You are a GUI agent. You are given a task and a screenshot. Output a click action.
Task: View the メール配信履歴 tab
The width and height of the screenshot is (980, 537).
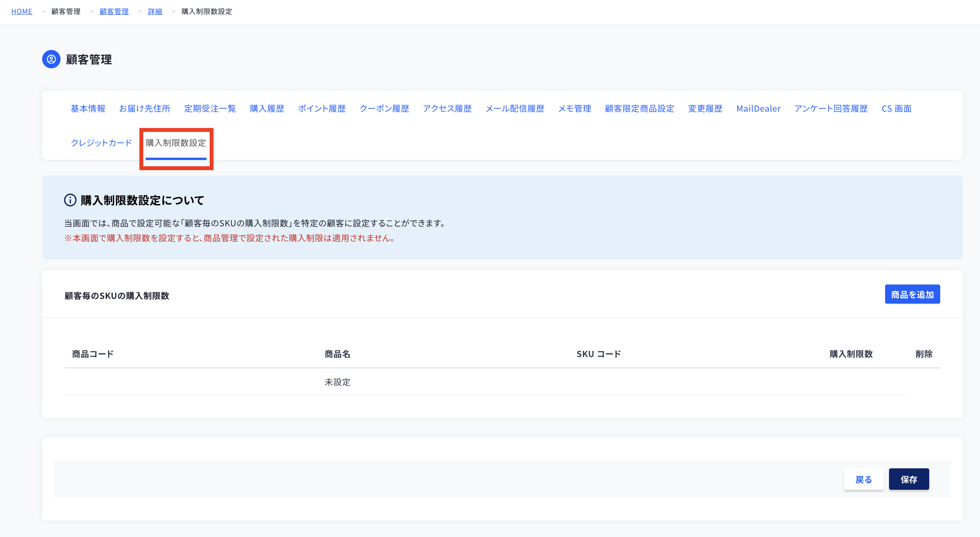pyautogui.click(x=515, y=108)
